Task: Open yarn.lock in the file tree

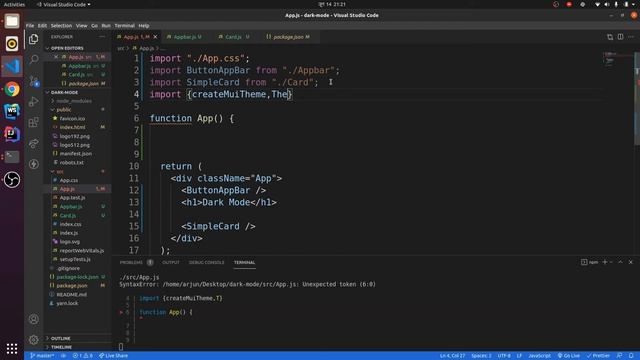Action: tap(67, 303)
